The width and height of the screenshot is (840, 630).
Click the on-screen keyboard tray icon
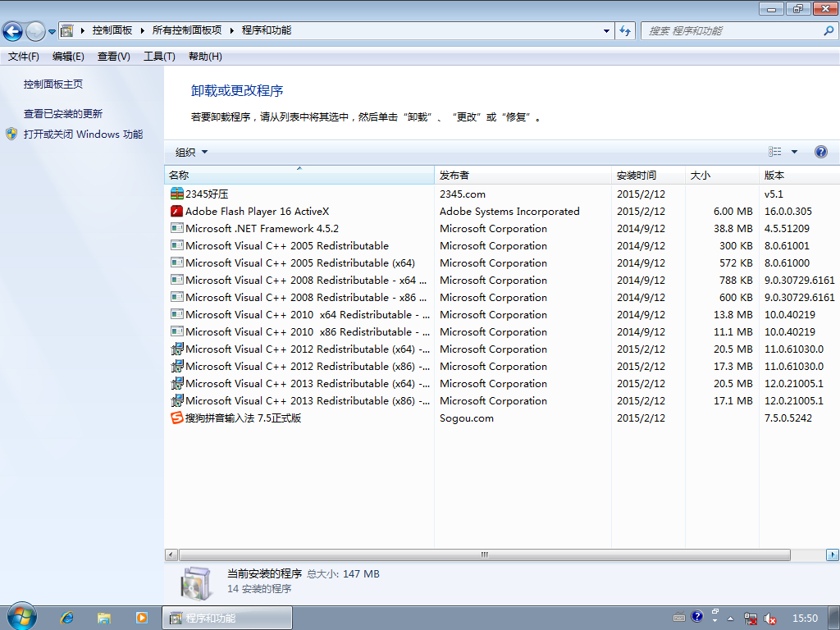click(x=678, y=617)
